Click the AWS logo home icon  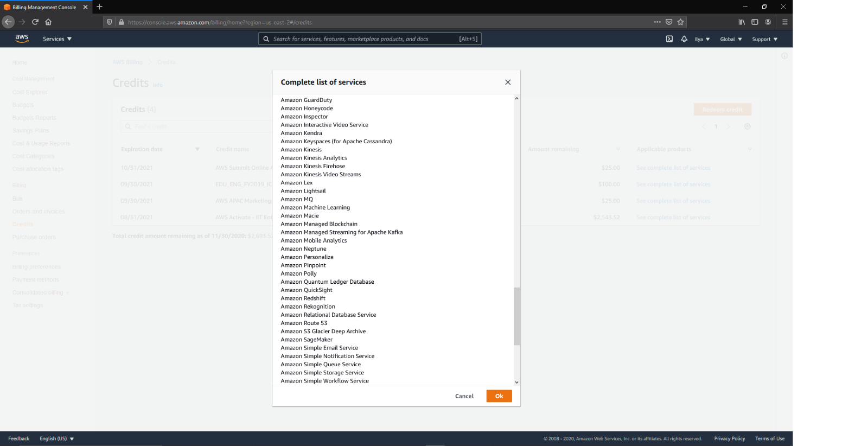tap(22, 39)
